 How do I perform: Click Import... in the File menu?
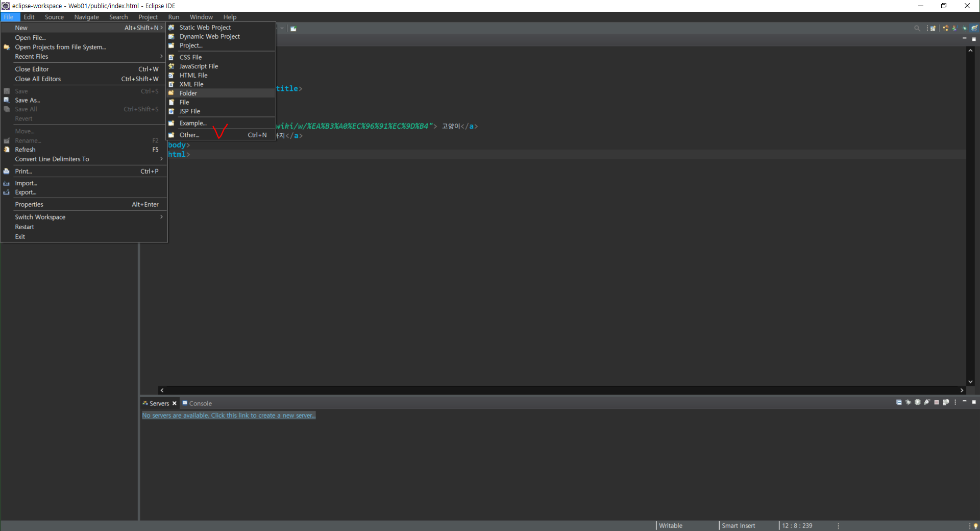click(84, 183)
